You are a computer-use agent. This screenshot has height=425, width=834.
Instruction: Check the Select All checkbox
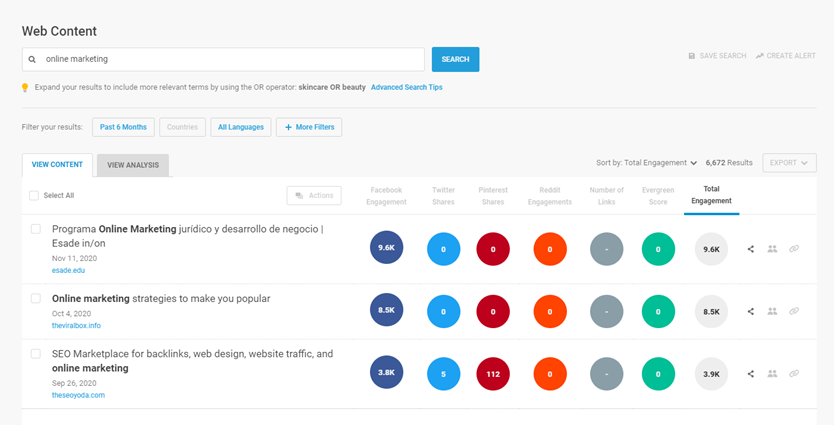[x=34, y=196]
